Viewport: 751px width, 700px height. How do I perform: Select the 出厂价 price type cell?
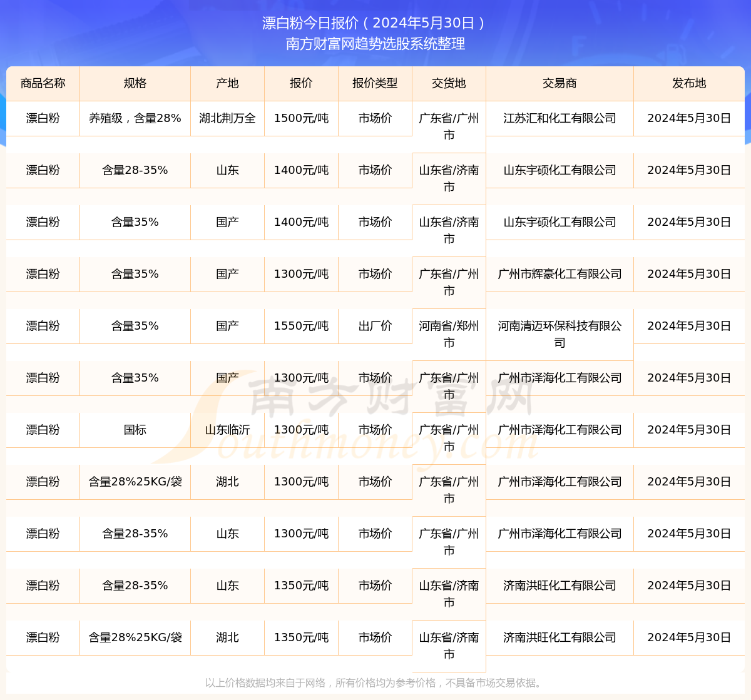[375, 326]
